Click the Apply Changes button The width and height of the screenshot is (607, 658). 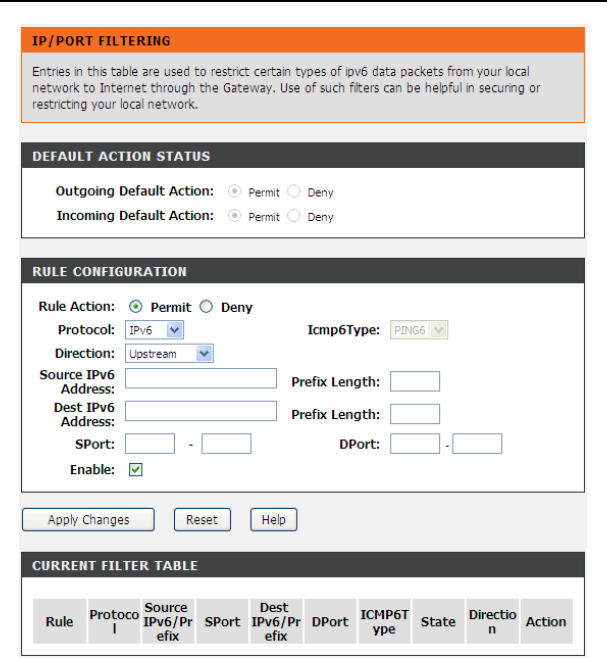coord(89,520)
